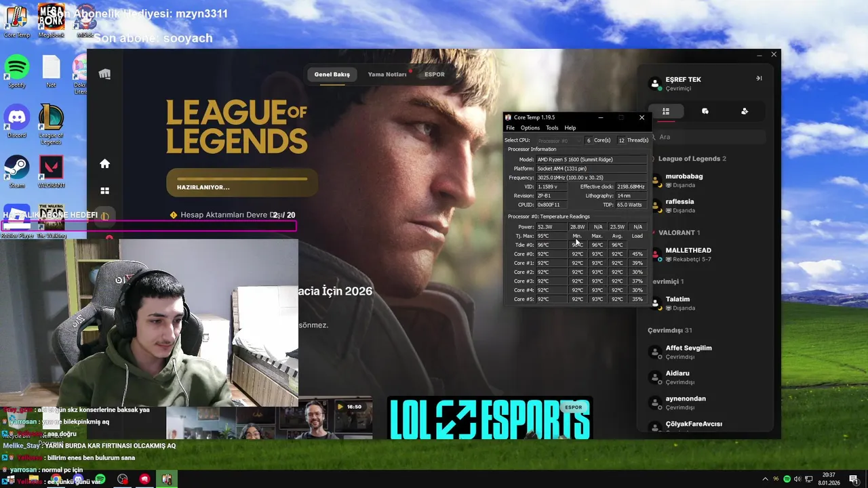
Task: Click the Riot logo at sidebar top
Action: pos(104,74)
